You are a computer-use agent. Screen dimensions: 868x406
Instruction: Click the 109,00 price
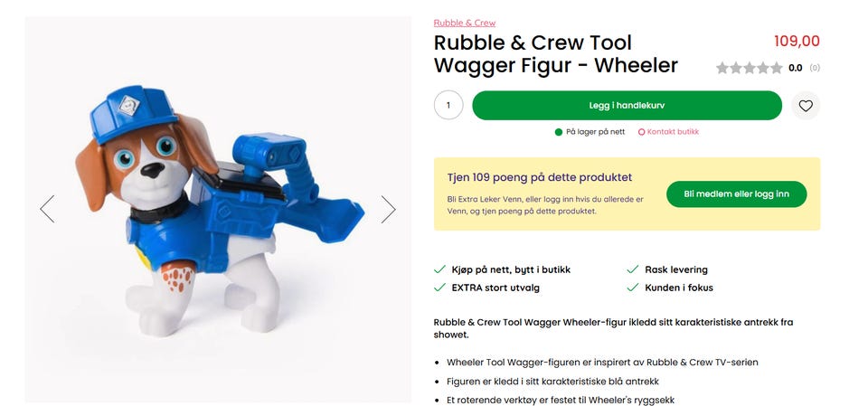pos(797,41)
